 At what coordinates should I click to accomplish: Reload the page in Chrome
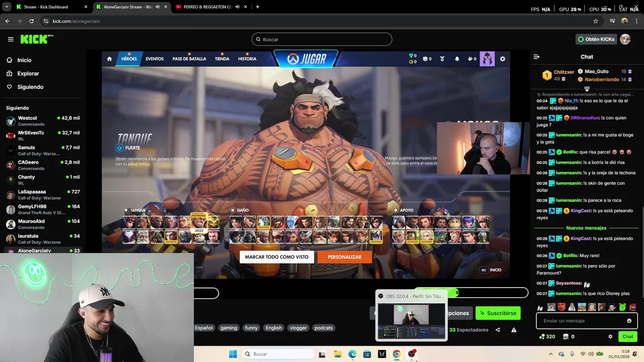coord(31,21)
